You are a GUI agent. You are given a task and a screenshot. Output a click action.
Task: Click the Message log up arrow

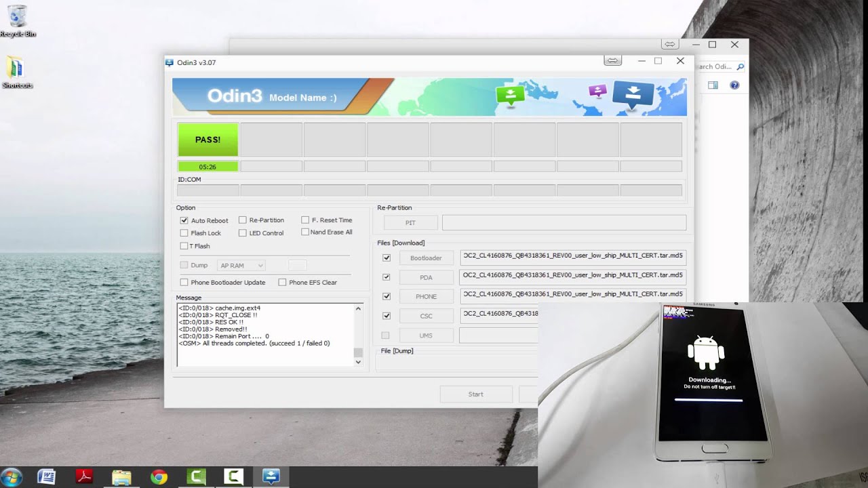[x=358, y=308]
